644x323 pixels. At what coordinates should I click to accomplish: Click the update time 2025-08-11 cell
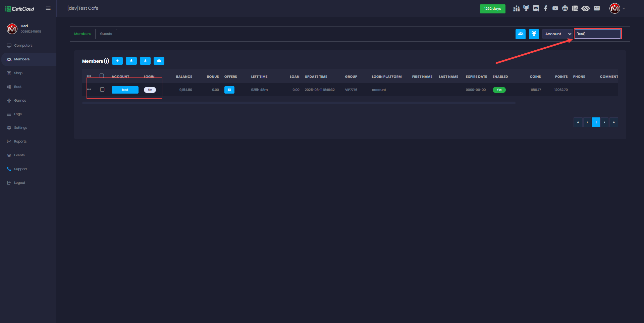coord(320,90)
